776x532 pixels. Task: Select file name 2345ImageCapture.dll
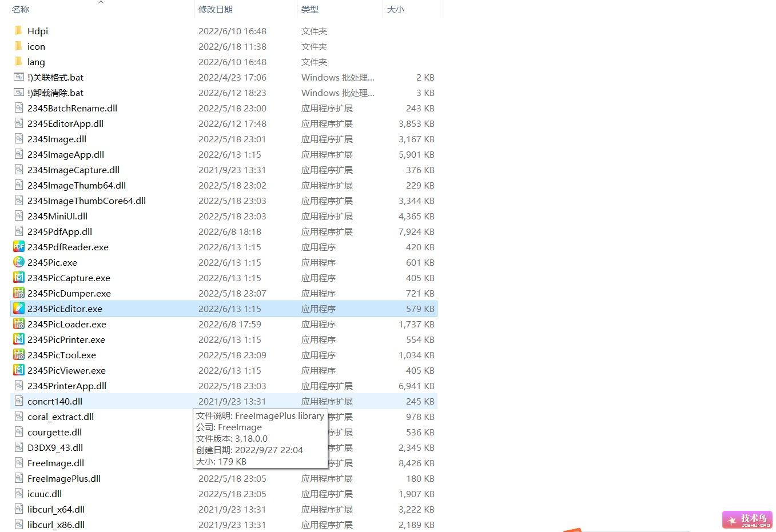[x=73, y=170]
